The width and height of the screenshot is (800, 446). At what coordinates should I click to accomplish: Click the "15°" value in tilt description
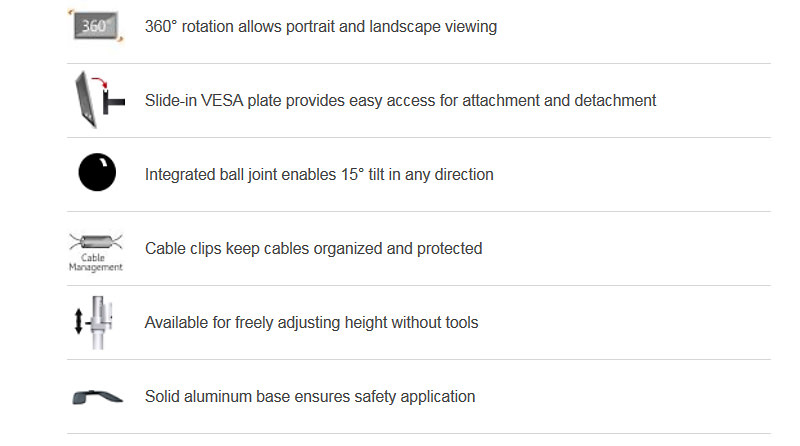pos(345,175)
